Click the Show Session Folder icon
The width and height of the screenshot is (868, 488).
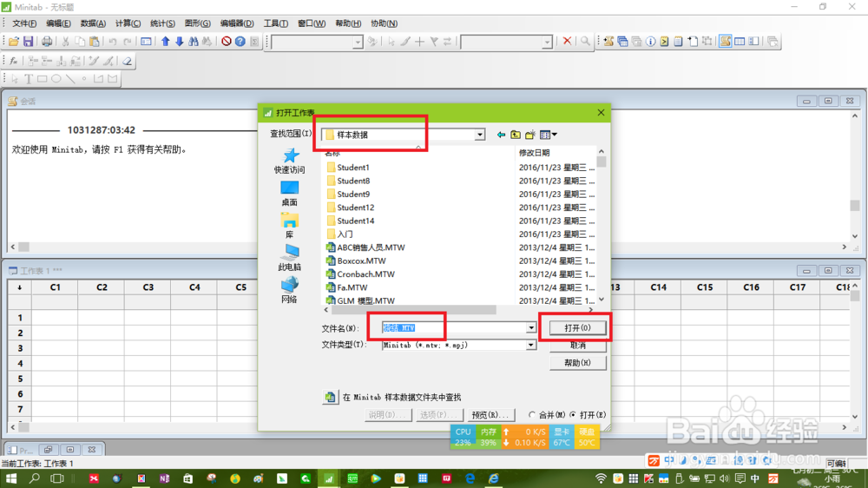tap(608, 42)
